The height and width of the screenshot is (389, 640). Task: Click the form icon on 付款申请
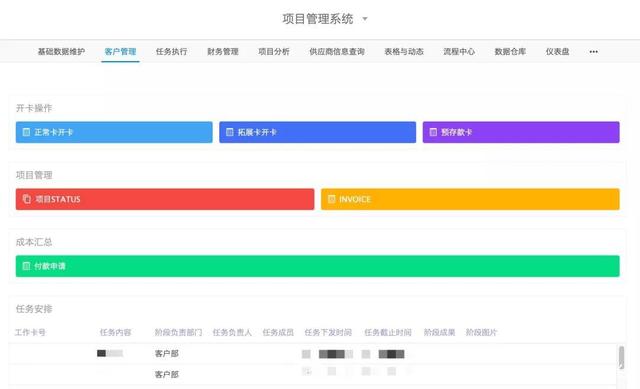[26, 266]
